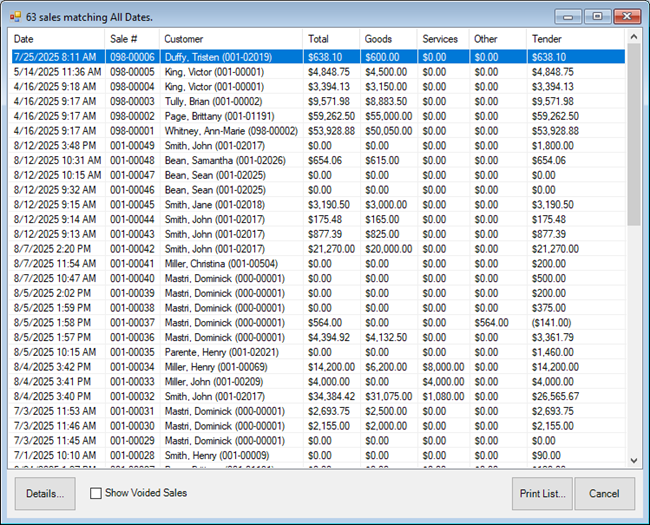Click the sales window title bar icon
The width and height of the screenshot is (650, 525).
tap(15, 17)
